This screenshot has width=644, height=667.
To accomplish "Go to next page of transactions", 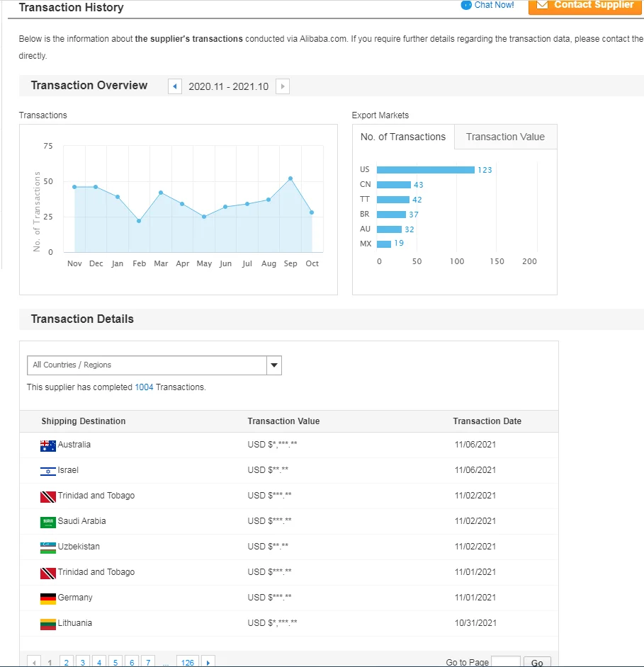I will coord(208,663).
